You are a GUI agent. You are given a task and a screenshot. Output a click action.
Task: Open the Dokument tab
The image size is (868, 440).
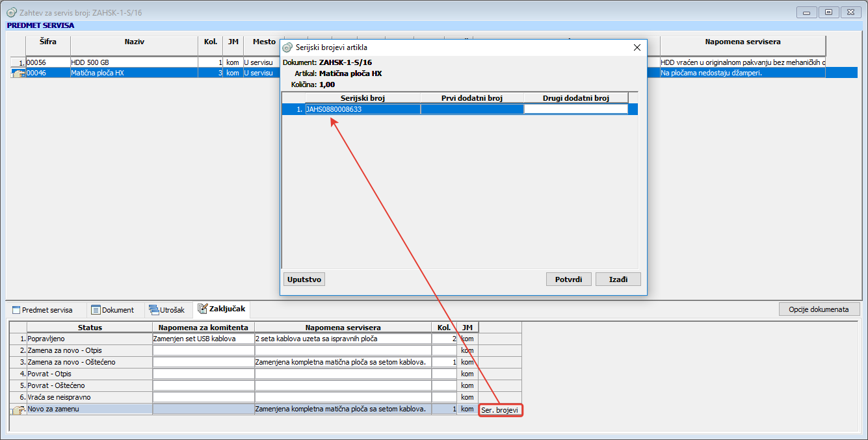[112, 310]
